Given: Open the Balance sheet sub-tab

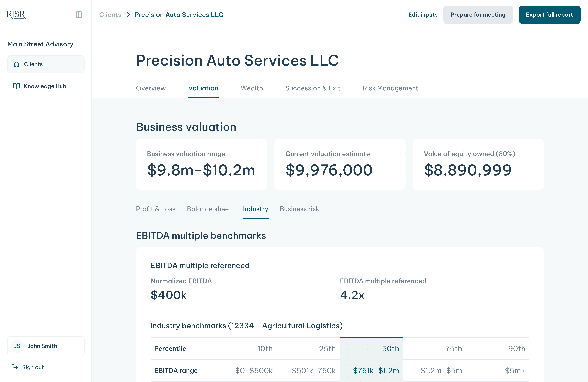Looking at the screenshot, I should pos(209,209).
